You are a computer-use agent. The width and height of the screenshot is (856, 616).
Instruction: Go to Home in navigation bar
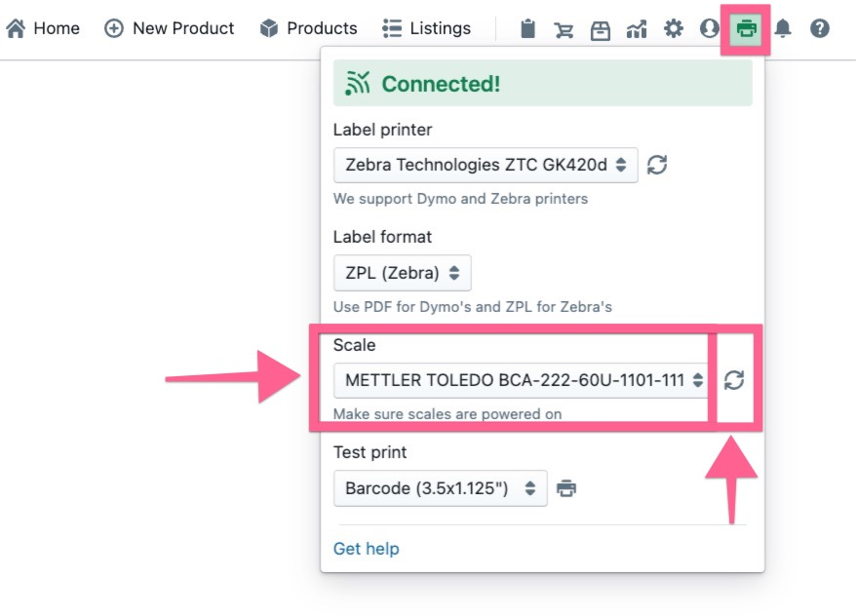44,29
